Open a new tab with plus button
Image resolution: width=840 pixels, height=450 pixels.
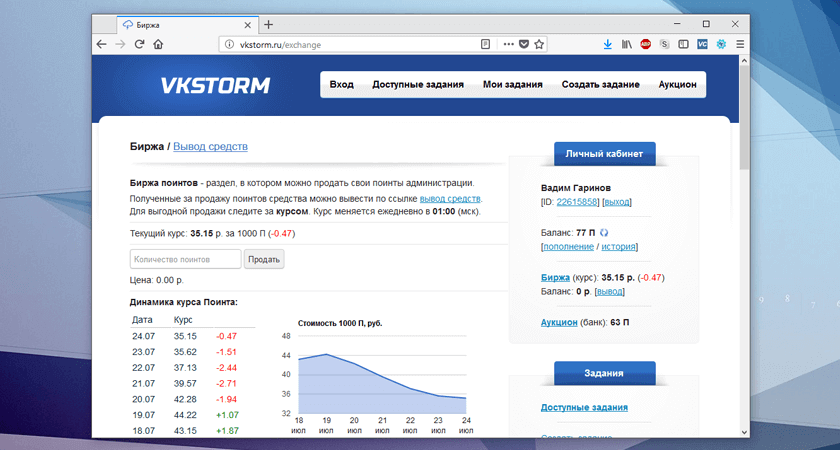[x=269, y=25]
